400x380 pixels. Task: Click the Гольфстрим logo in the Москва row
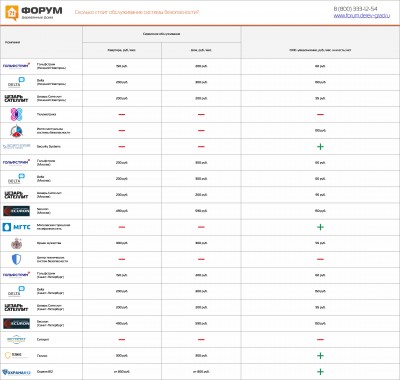click(16, 162)
